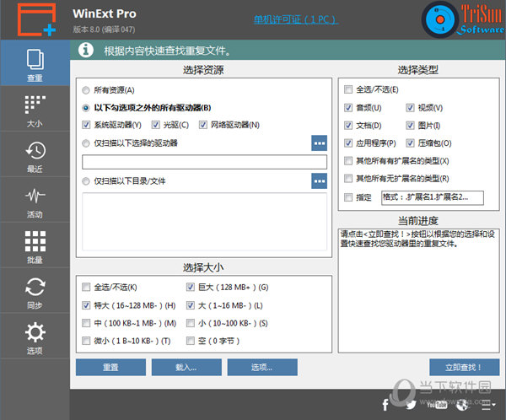Enable 其他所有无扩展名的类型(R) checkbox
506x420 pixels.
click(x=348, y=178)
